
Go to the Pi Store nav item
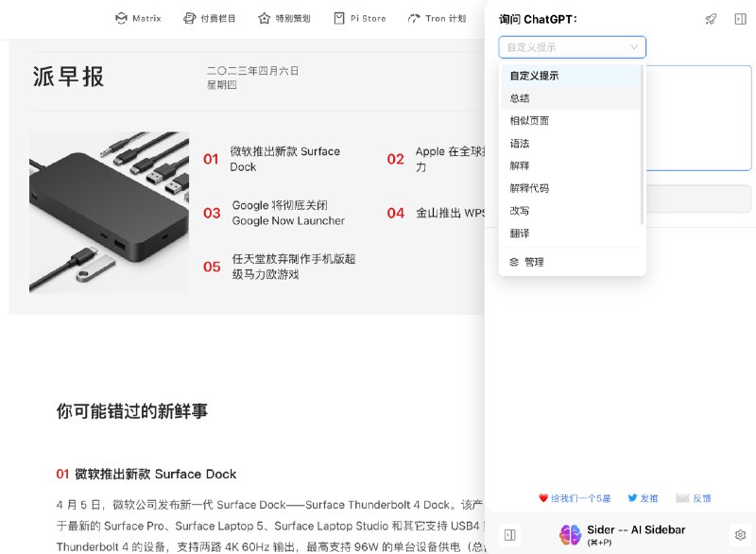360,18
